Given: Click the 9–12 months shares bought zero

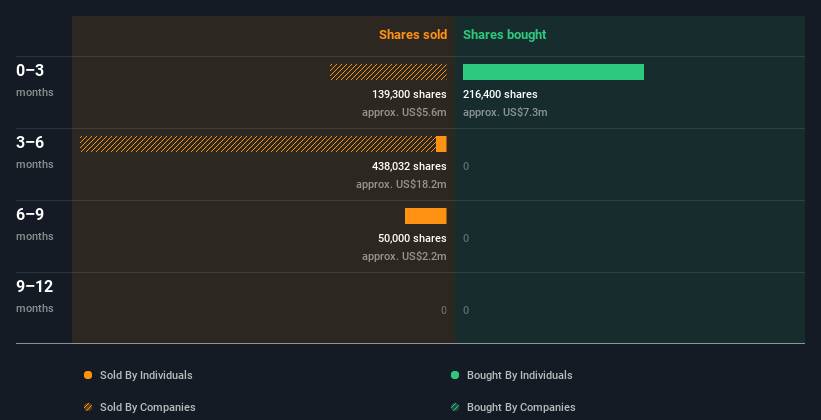Looking at the screenshot, I should coord(466,310).
